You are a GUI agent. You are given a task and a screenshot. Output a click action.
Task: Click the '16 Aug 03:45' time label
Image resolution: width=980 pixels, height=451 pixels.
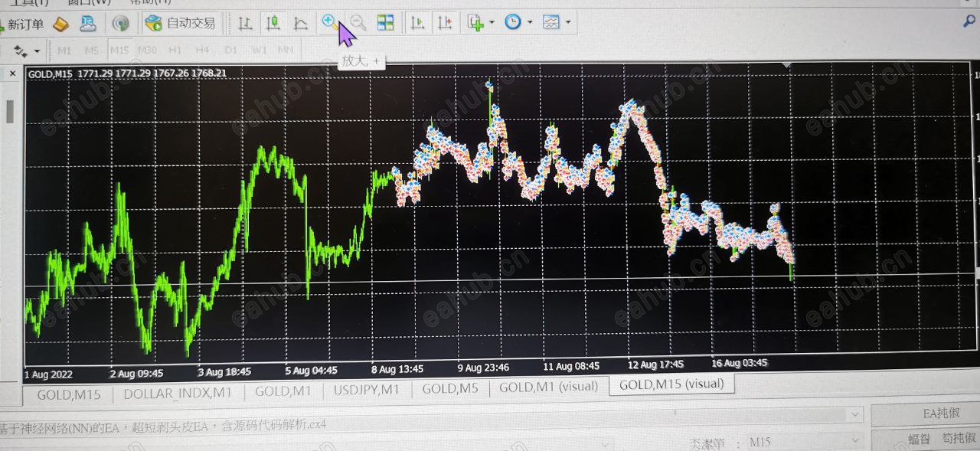tap(739, 363)
